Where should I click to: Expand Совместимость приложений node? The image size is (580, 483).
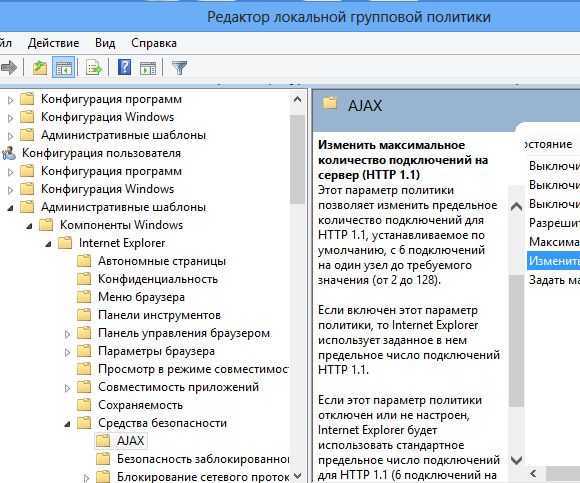point(67,388)
